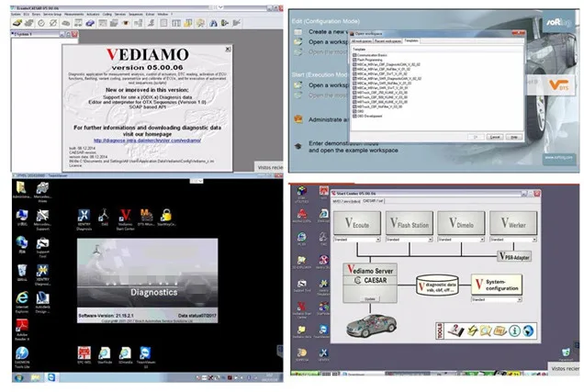Viewport: 584px width, 392px height.
Task: Click the globe tool icon in Start Center
Action: [x=528, y=330]
